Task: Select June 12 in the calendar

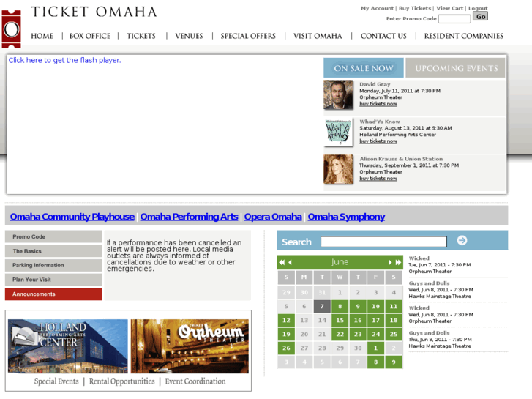Action: [286, 320]
